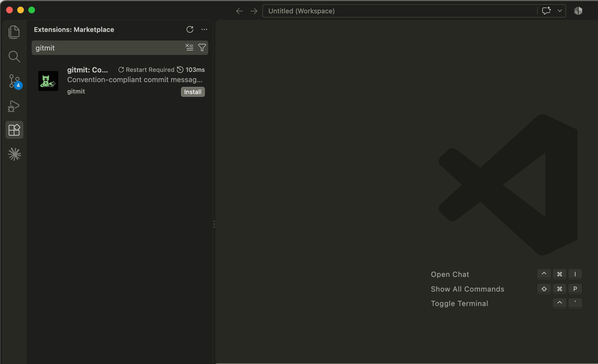Refresh the Extensions Marketplace list

[190, 29]
